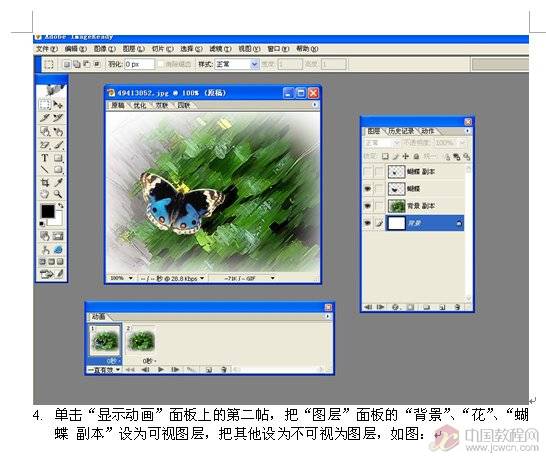
Task: Click the 羽化 feather input field
Action: (x=139, y=64)
